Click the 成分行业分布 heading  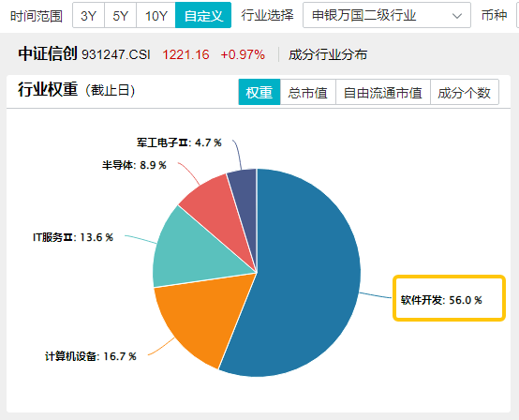pyautogui.click(x=328, y=54)
